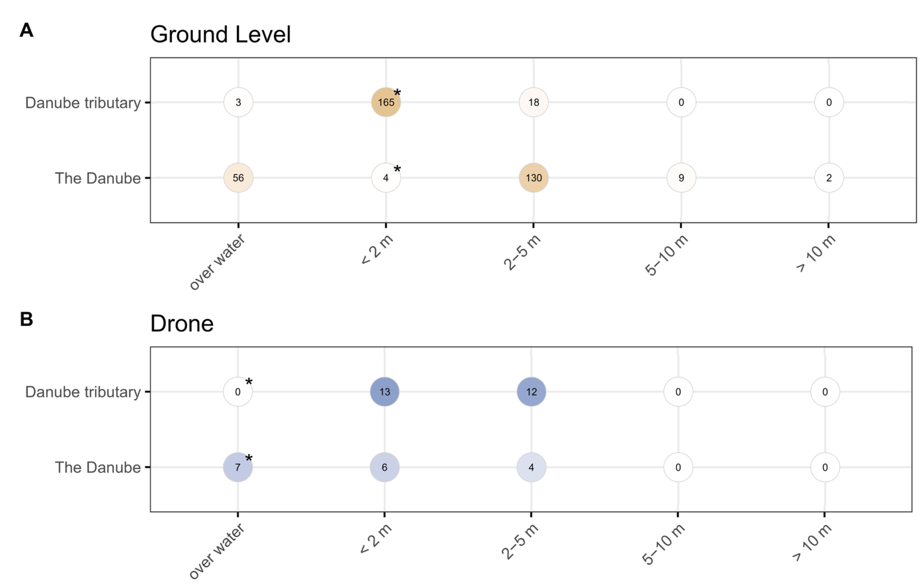The width and height of the screenshot is (924, 588).
Task: Click the Drone bubble showing value 6
Action: click(x=384, y=467)
